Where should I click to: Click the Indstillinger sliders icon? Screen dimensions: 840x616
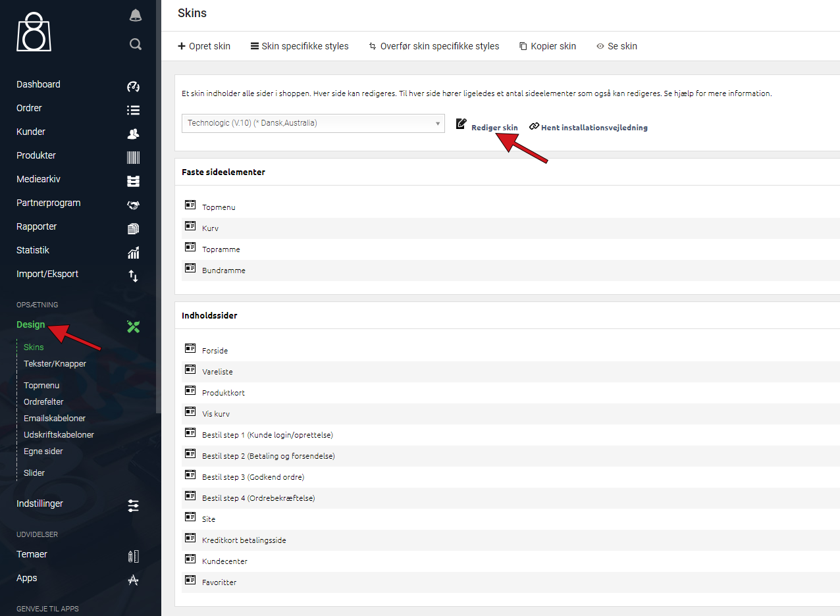pos(133,505)
